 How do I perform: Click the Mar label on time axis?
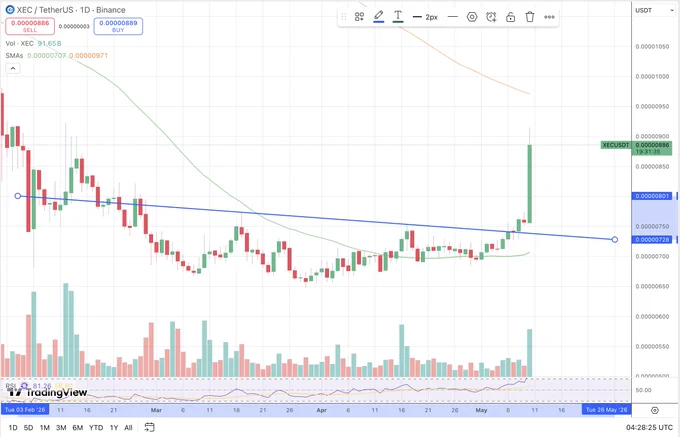coord(156,410)
